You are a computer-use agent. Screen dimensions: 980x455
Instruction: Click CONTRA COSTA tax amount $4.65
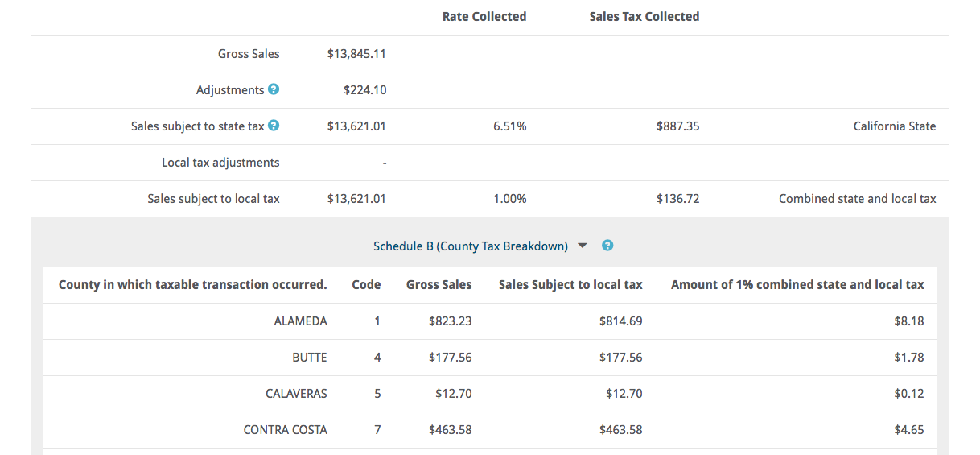tap(909, 430)
